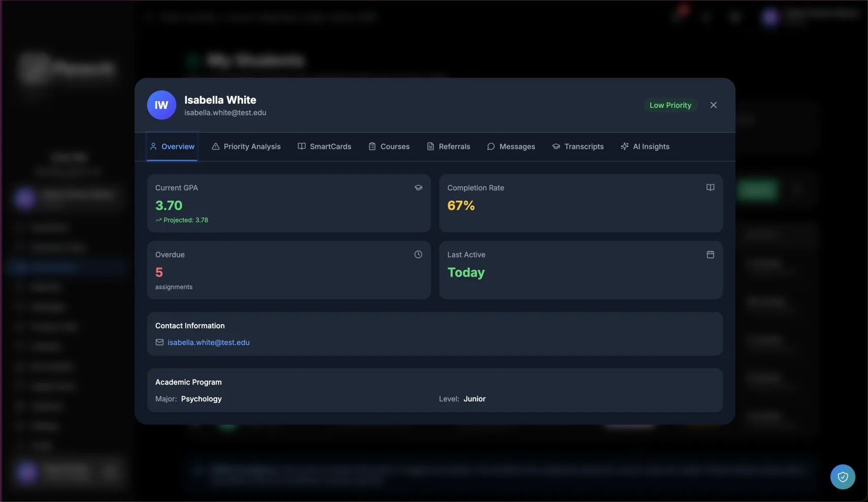This screenshot has width=868, height=502.
Task: Select the Courses tab
Action: point(389,146)
